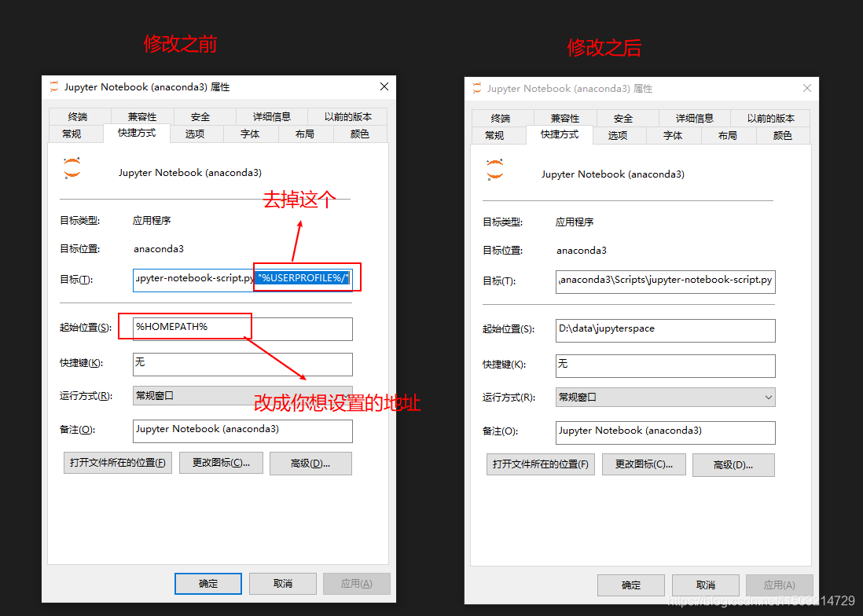Close the right properties window
The image size is (863, 616).
[x=807, y=88]
